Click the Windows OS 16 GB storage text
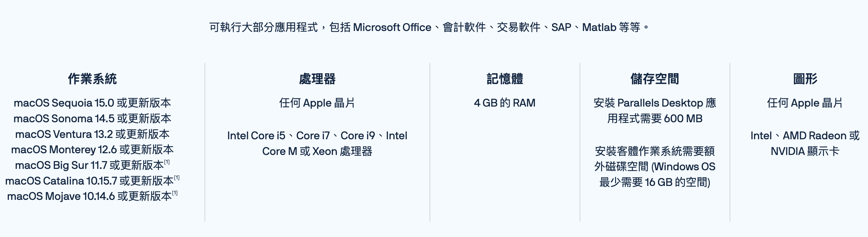Image resolution: width=868 pixels, height=237 pixels. pyautogui.click(x=655, y=167)
